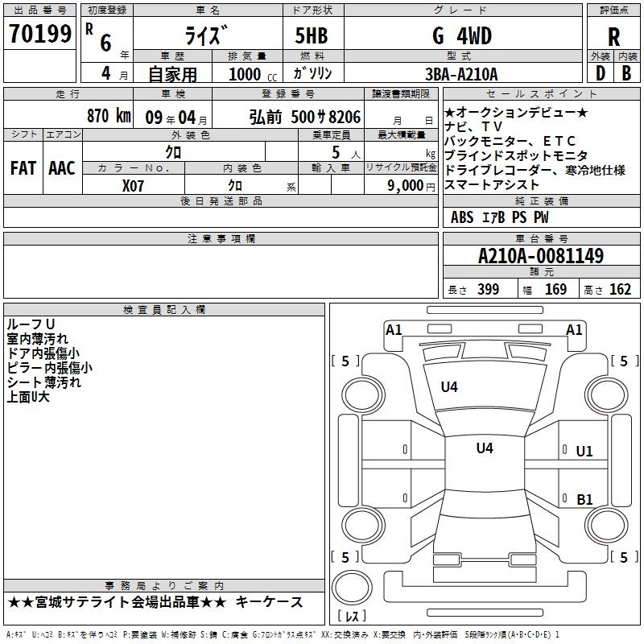The height and width of the screenshot is (644, 644).
Task: Select the front-left tire rating [5]
Action: (345, 361)
